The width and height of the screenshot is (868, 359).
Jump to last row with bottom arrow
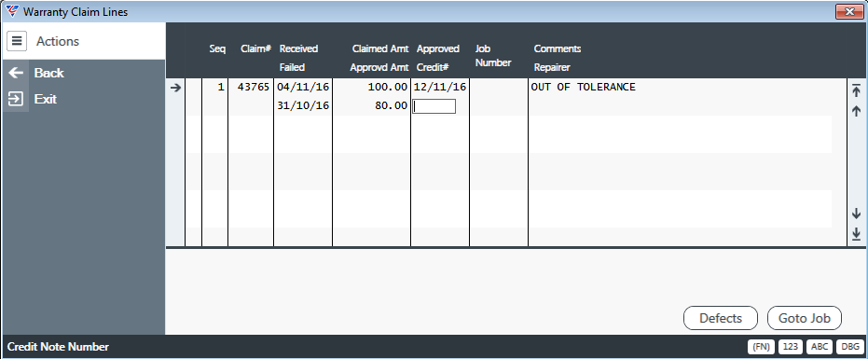[x=857, y=234]
